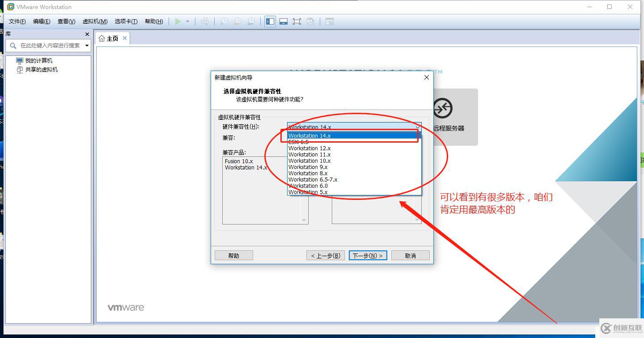Open the 虚拟机(M) menu
Screen dimensions: 644x338
click(95, 21)
